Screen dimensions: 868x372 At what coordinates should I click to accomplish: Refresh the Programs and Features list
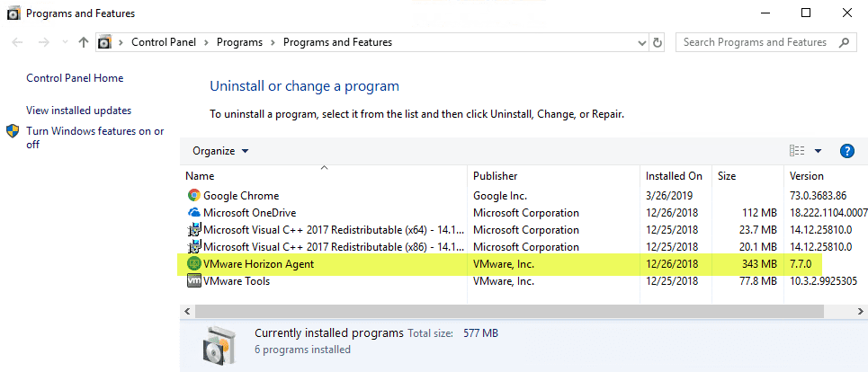point(658,42)
